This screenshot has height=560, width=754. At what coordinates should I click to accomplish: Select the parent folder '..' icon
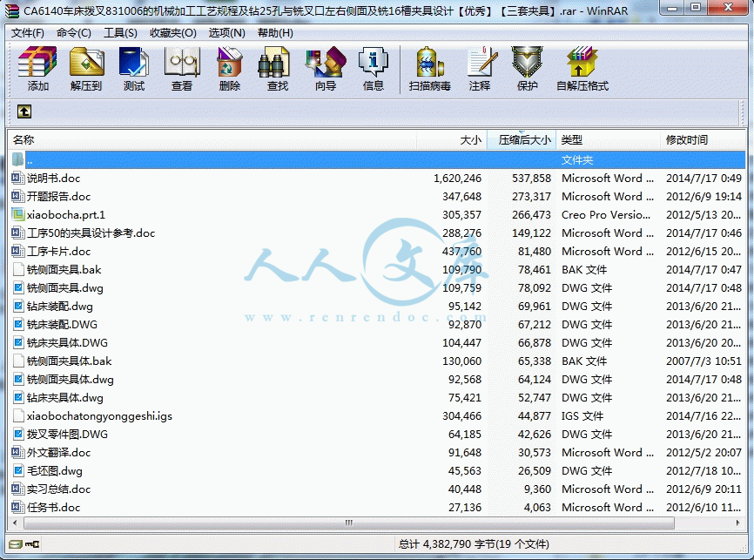[x=17, y=159]
